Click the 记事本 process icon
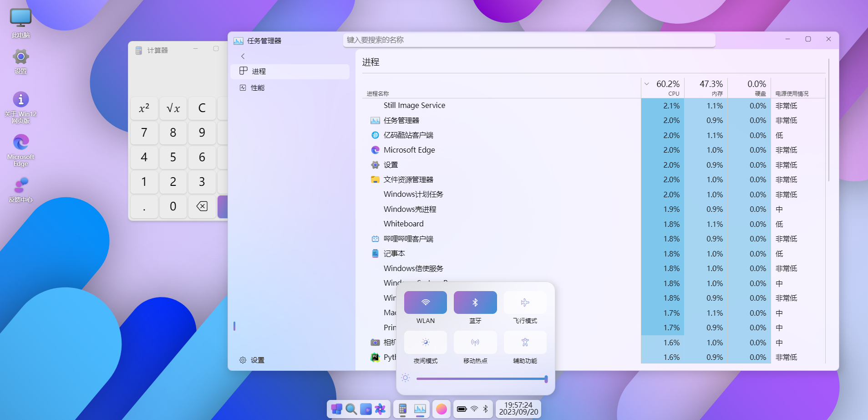 [375, 254]
